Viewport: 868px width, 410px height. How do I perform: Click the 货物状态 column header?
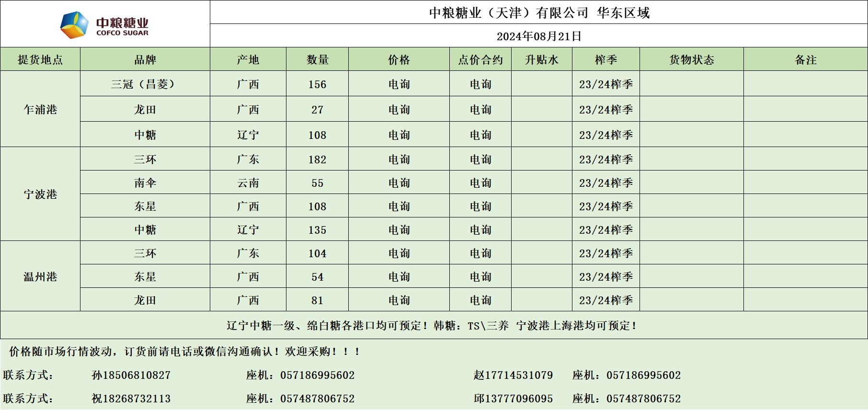691,60
